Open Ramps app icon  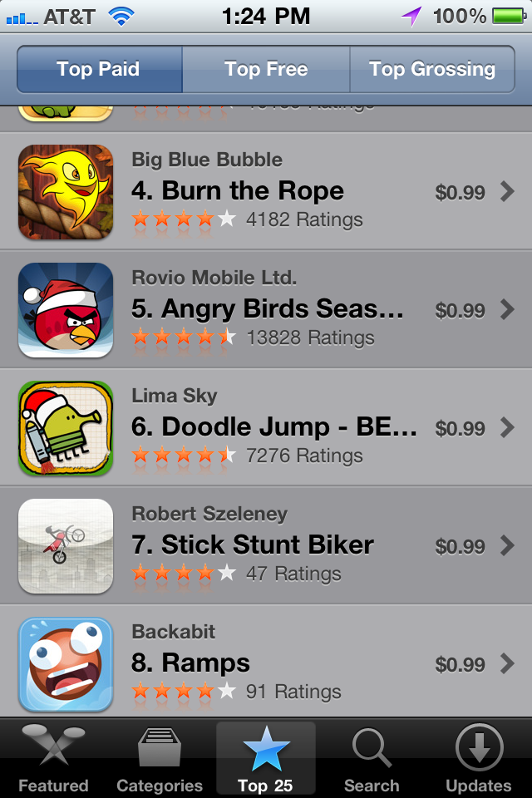point(66,664)
